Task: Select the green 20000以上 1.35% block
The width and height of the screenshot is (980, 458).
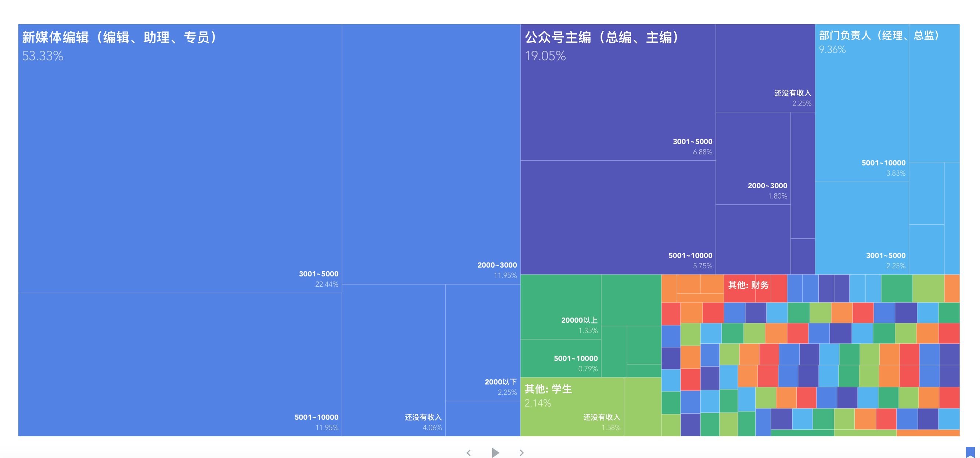Action: 561,307
